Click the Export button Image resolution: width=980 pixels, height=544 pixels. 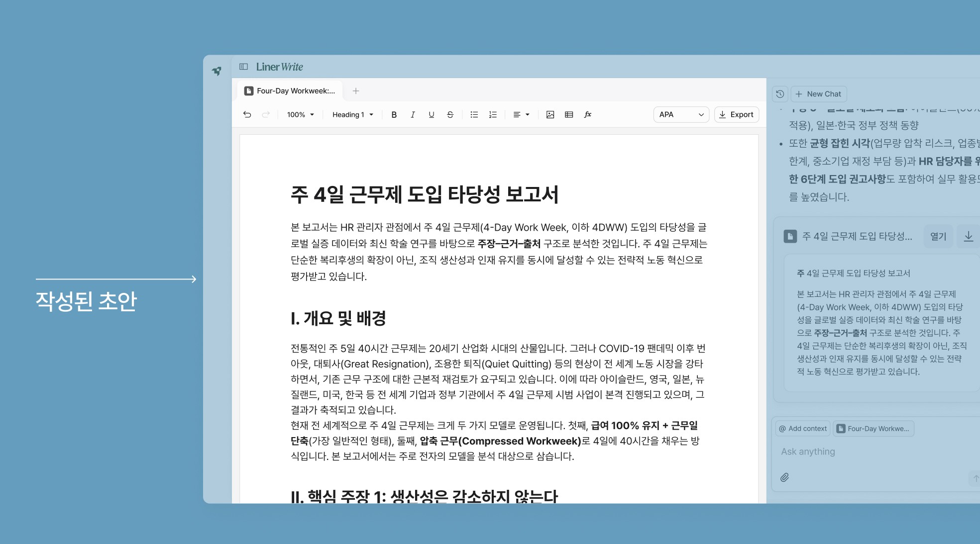click(736, 114)
